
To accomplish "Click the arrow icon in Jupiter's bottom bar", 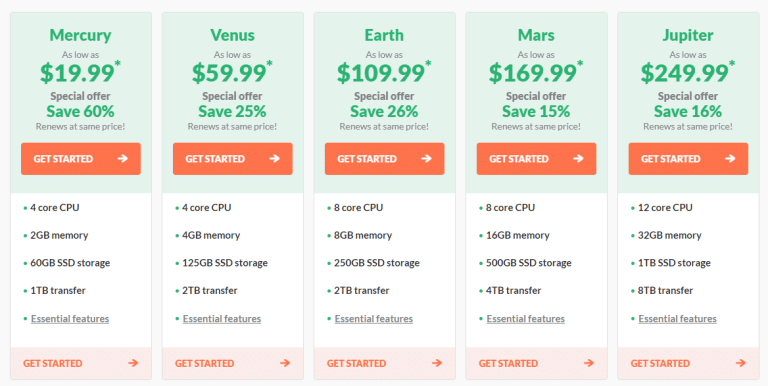I will 741,363.
